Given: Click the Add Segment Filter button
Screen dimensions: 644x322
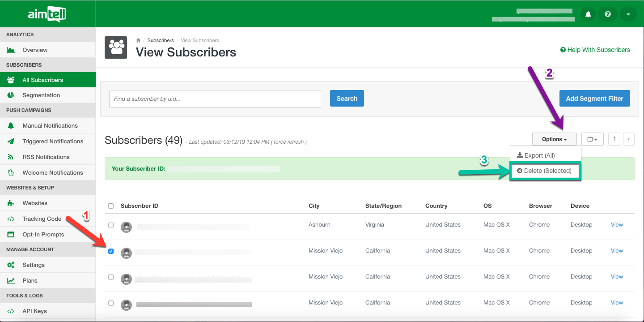Looking at the screenshot, I should (x=594, y=99).
